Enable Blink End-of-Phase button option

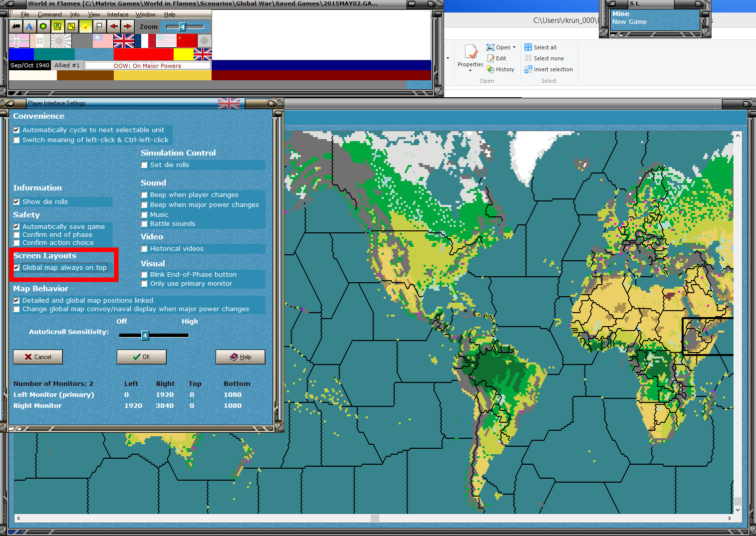[144, 275]
